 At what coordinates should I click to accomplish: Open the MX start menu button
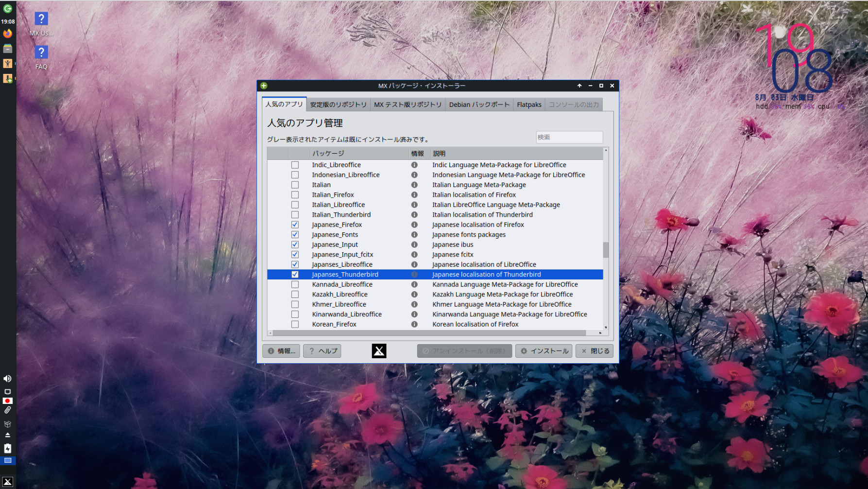(8, 482)
